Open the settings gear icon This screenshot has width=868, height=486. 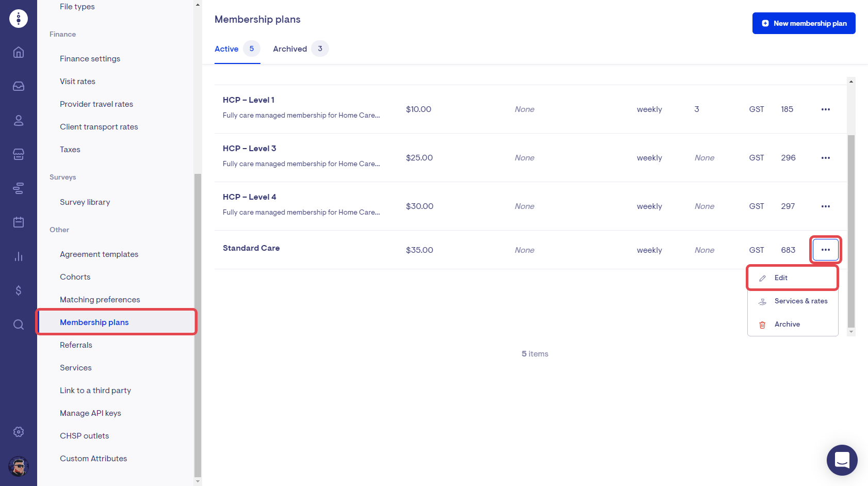point(19,432)
